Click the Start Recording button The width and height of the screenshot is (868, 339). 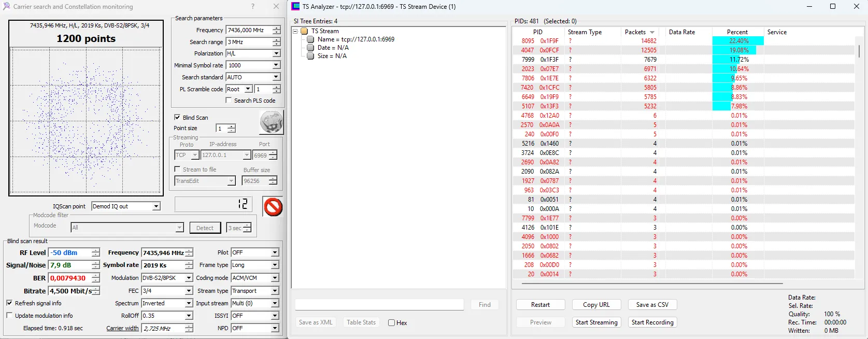pyautogui.click(x=652, y=322)
